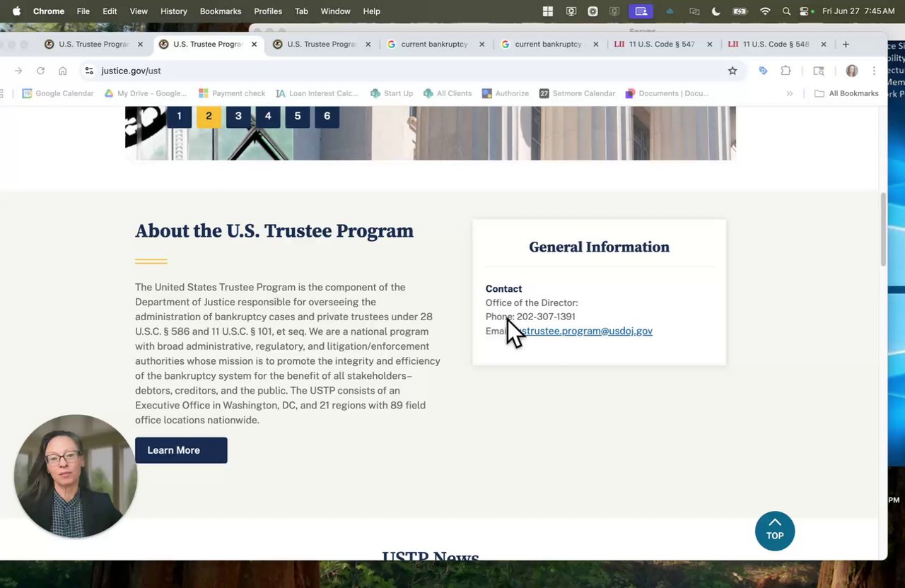Click the blue tag extension icon
905x588 pixels.
click(763, 71)
